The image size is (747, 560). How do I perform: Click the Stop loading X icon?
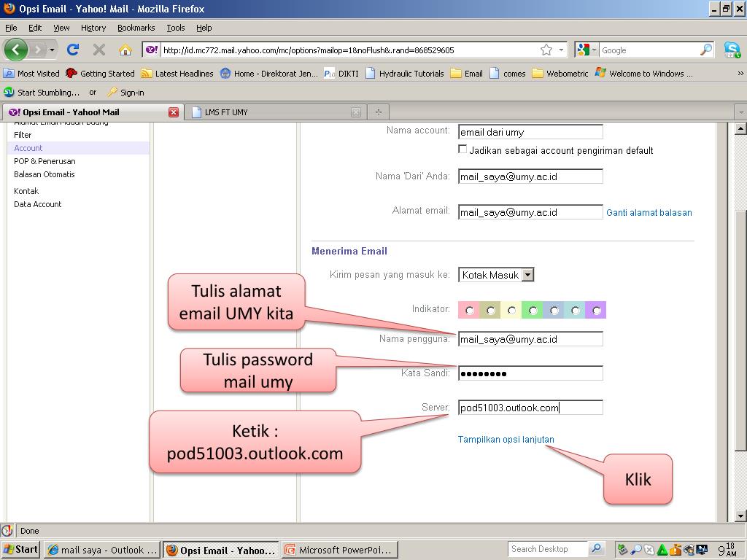(99, 50)
